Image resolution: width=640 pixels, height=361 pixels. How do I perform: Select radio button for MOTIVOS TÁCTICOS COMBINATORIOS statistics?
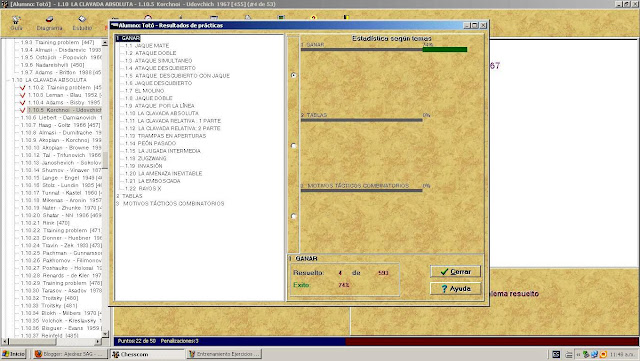[x=293, y=216]
